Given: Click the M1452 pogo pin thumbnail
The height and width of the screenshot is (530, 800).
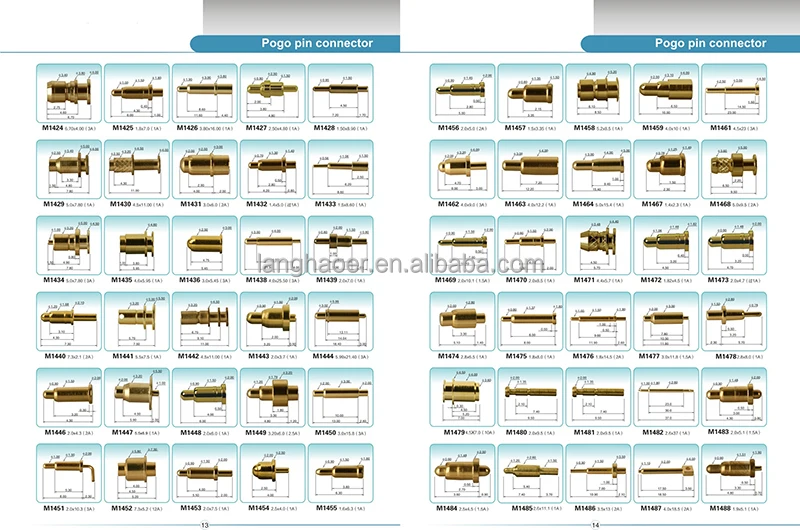Looking at the screenshot, I should [137, 473].
